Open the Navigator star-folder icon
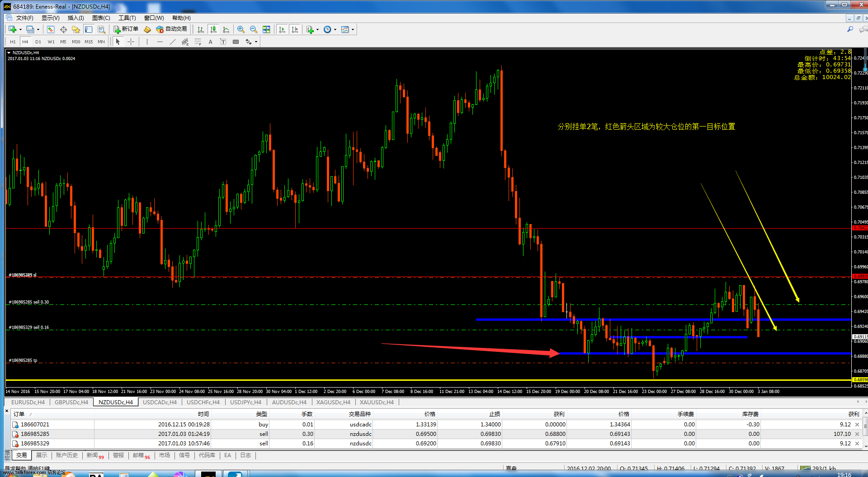This screenshot has height=477, width=868. click(x=76, y=29)
